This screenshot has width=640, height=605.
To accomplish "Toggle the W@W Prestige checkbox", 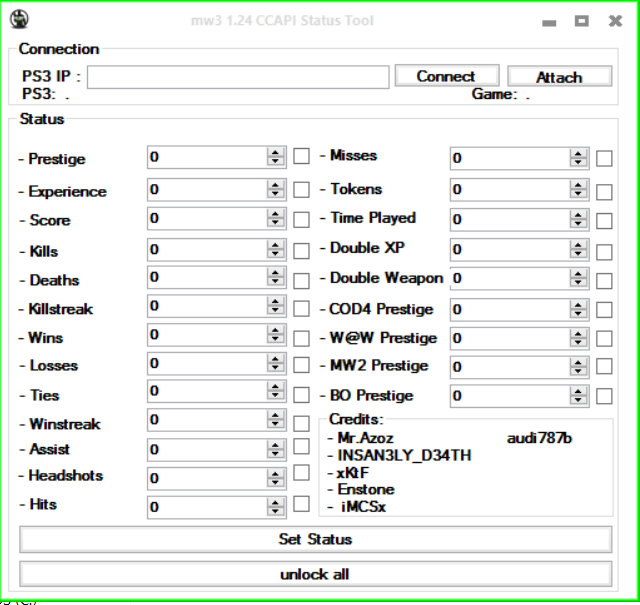I will [604, 338].
